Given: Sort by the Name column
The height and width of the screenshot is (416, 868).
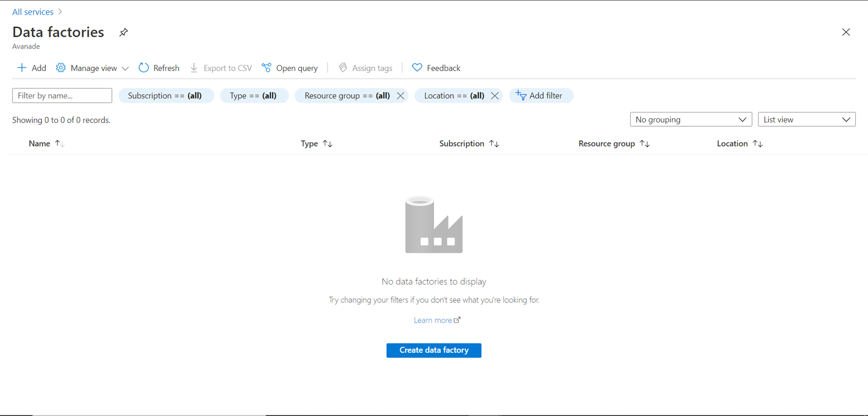Looking at the screenshot, I should pyautogui.click(x=46, y=144).
